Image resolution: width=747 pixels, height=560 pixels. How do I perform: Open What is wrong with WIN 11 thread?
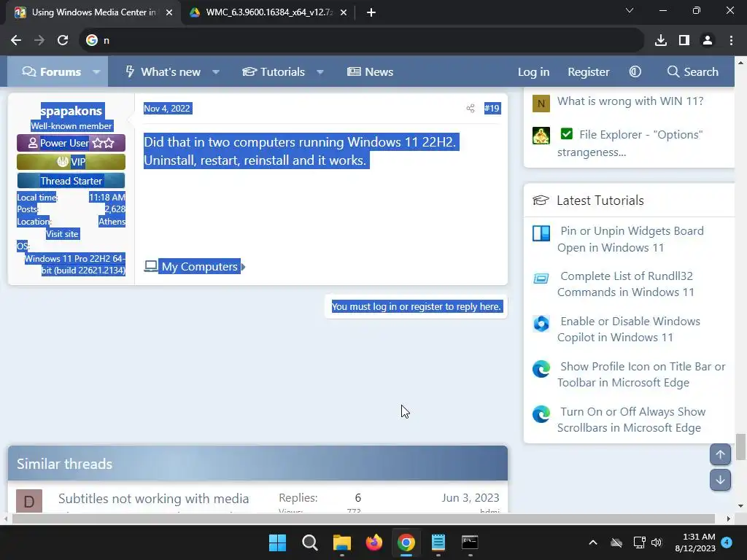tap(630, 101)
